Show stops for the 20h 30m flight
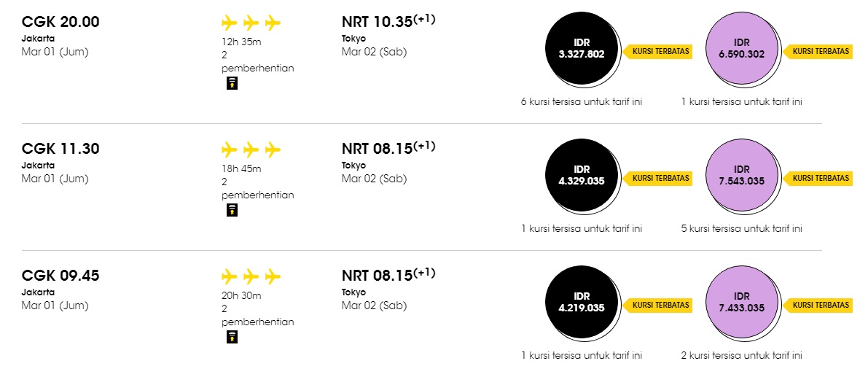The height and width of the screenshot is (377, 868). [257, 315]
